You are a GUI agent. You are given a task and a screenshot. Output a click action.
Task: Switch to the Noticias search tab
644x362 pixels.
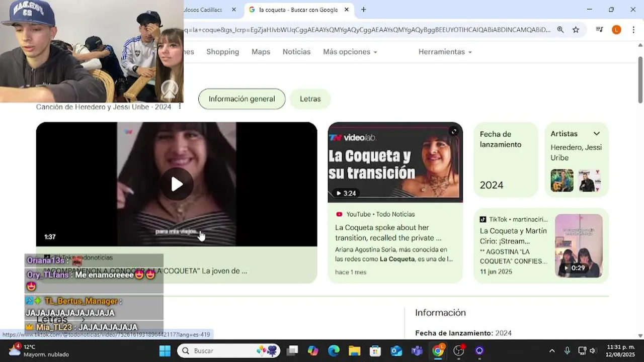click(296, 52)
